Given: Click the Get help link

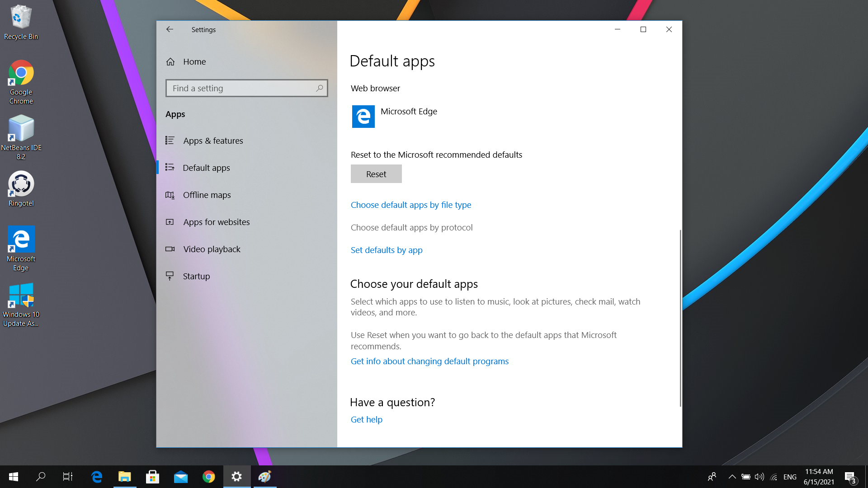Looking at the screenshot, I should 367,419.
